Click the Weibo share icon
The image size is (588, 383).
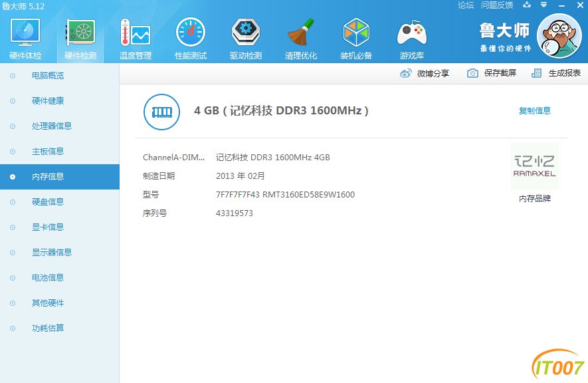406,73
